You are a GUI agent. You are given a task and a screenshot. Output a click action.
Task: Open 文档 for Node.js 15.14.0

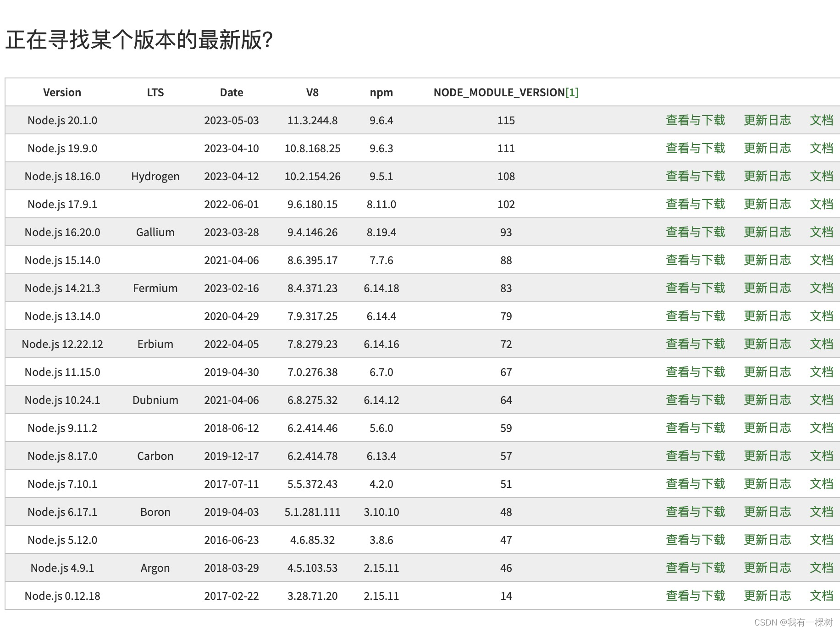822,260
